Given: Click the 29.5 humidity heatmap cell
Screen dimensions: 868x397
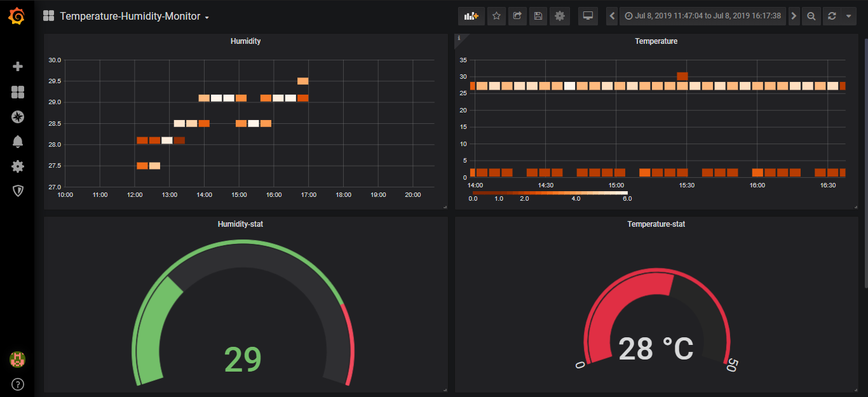Looking at the screenshot, I should 303,81.
